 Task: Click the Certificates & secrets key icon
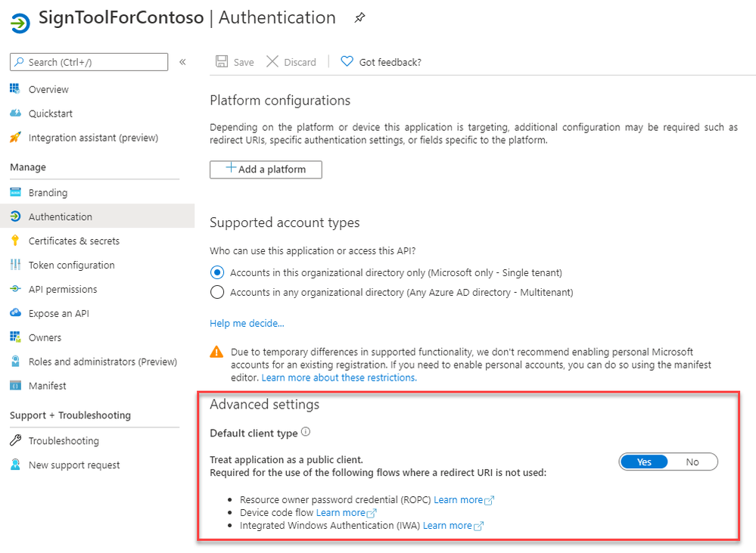15,241
